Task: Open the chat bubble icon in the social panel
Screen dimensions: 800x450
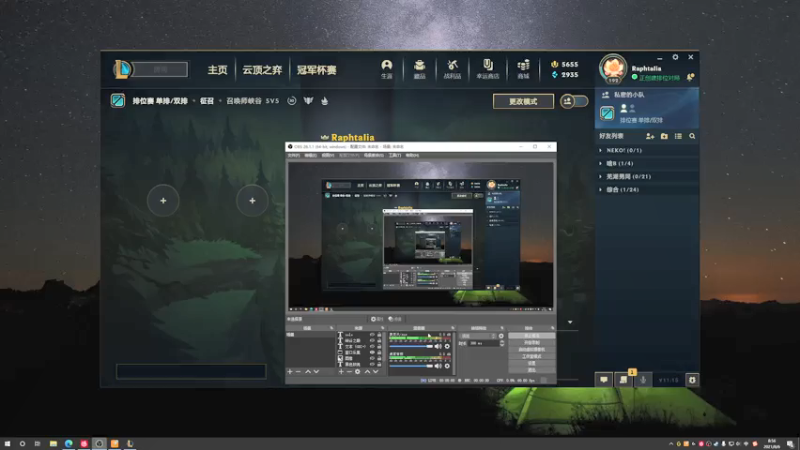Action: coord(604,380)
